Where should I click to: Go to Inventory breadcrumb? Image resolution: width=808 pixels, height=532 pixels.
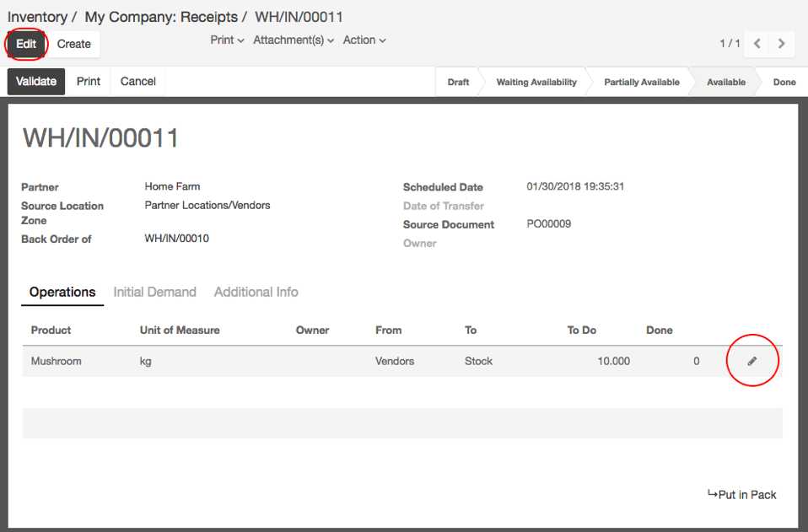37,17
